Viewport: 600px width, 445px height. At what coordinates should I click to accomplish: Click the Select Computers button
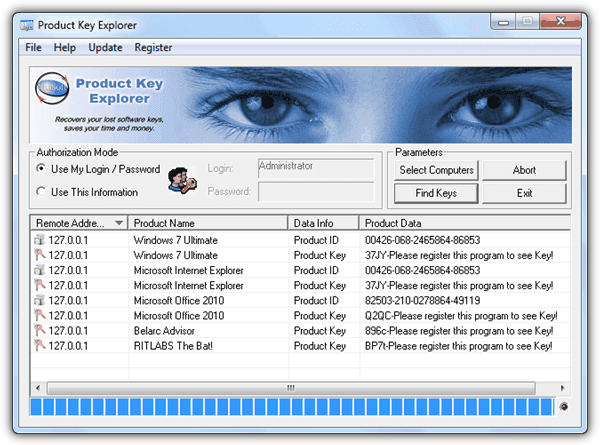436,170
